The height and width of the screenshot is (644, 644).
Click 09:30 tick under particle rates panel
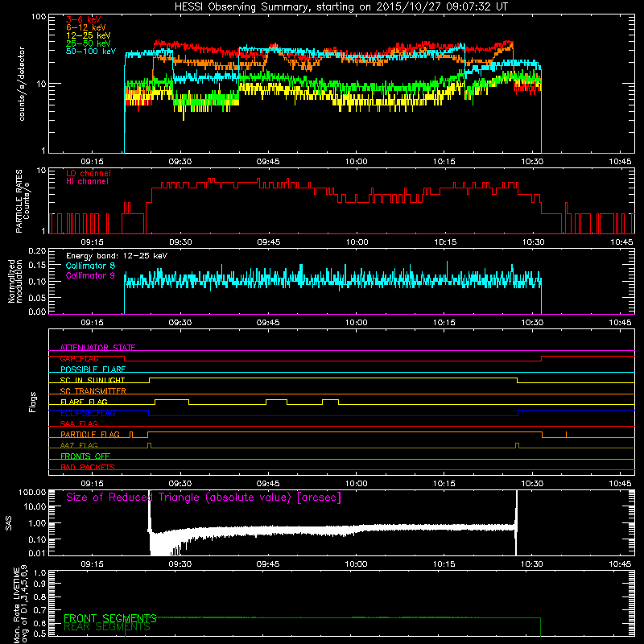pos(180,242)
